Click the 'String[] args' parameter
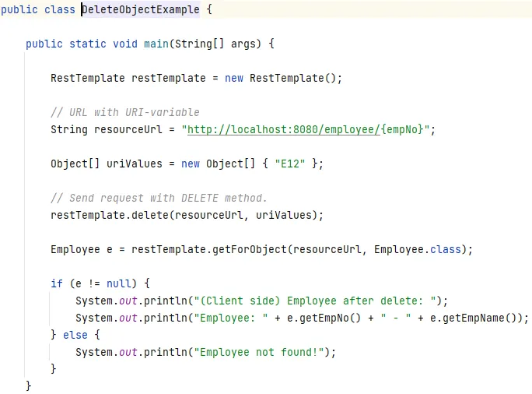532x394 pixels. (x=218, y=44)
